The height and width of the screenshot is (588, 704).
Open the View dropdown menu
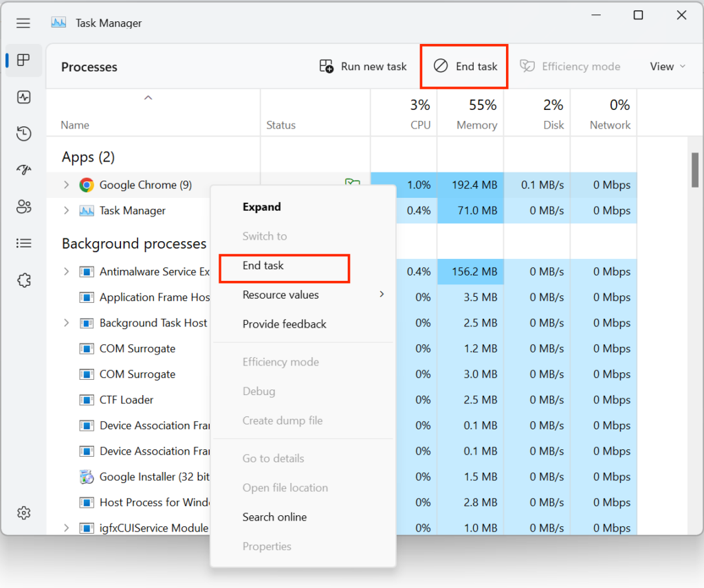point(668,67)
